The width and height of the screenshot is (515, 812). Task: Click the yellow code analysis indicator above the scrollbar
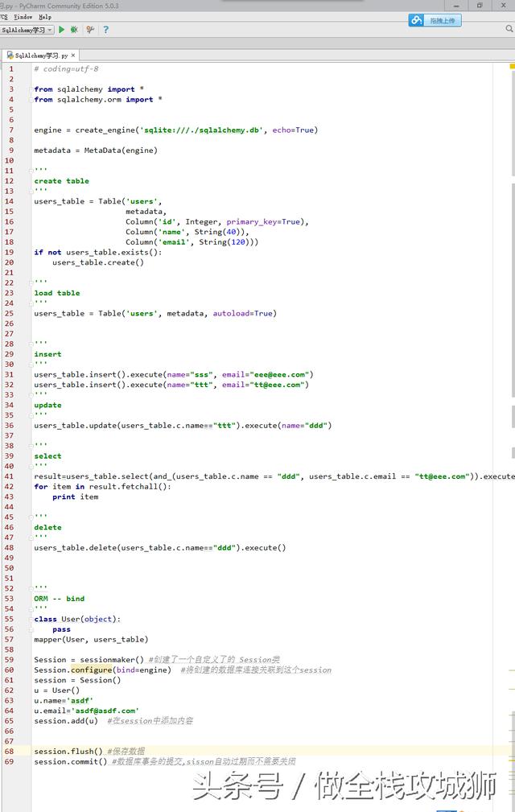tap(513, 66)
